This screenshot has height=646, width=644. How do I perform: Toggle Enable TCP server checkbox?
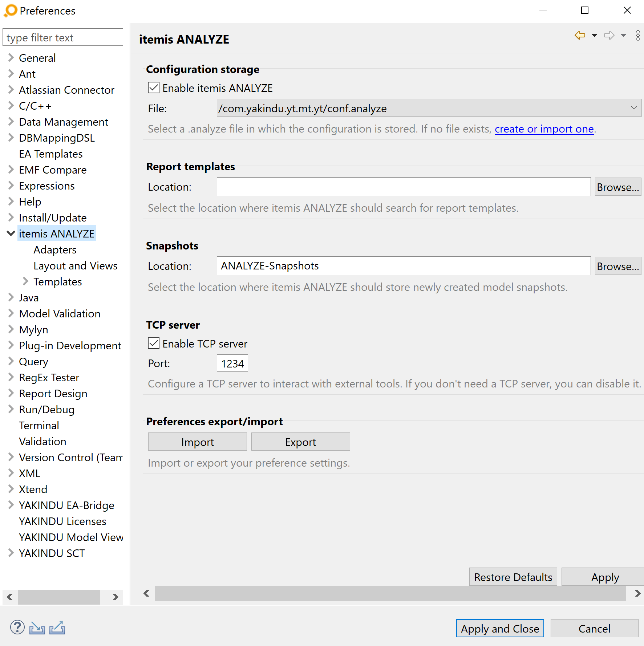(x=154, y=344)
